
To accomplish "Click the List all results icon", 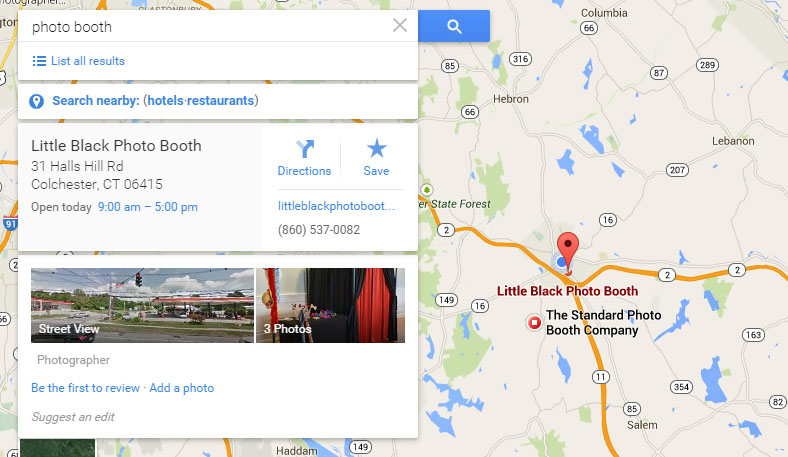I will pos(39,61).
